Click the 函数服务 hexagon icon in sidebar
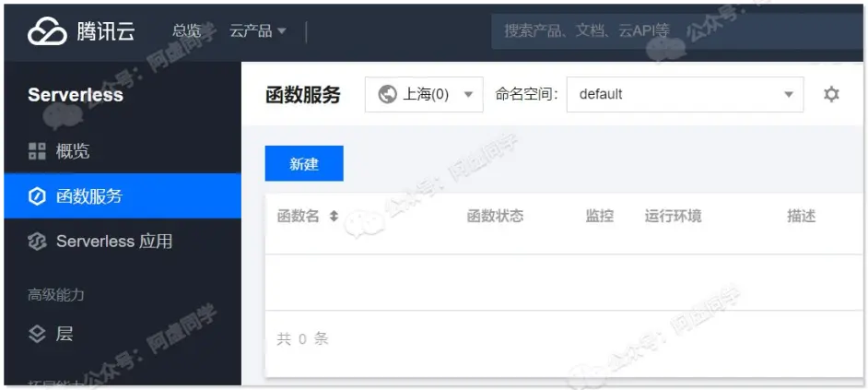This screenshot has height=390, width=868. point(37,196)
